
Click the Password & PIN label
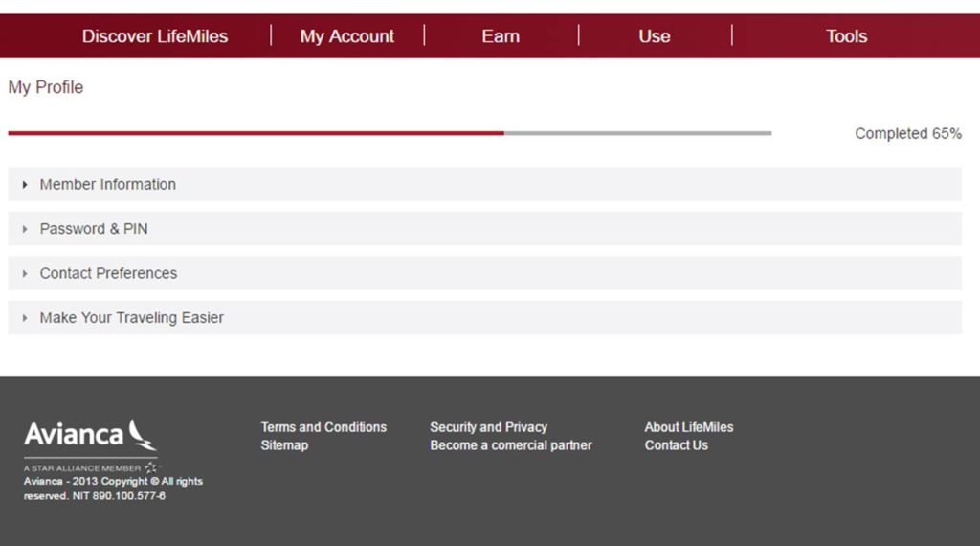(94, 229)
